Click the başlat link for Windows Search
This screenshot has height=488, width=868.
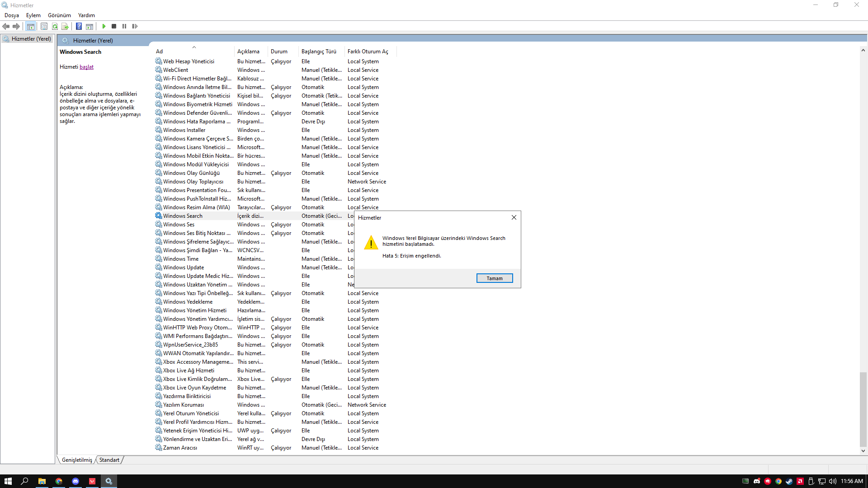(86, 67)
